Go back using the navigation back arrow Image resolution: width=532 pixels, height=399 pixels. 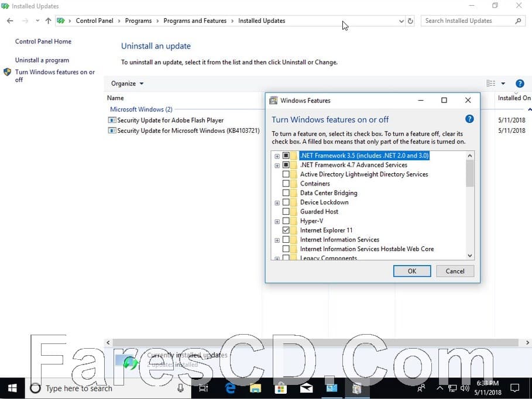pyautogui.click(x=10, y=21)
